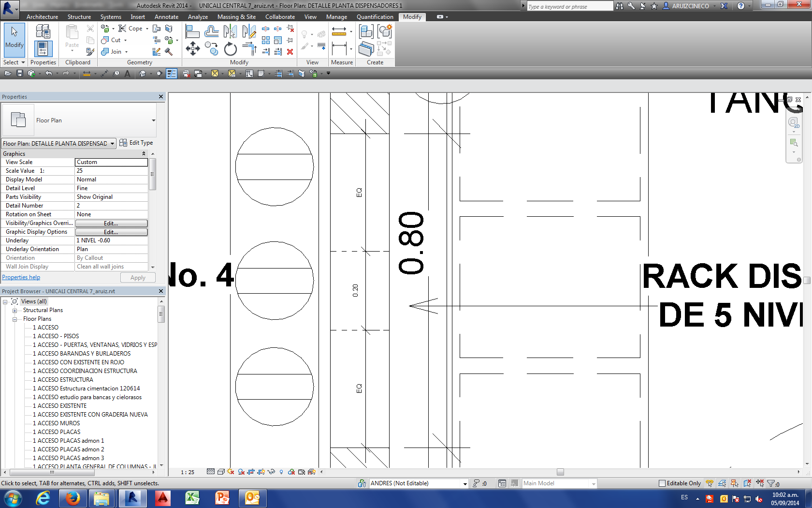The height and width of the screenshot is (508, 812).
Task: Click the Edit Type button
Action: [x=136, y=143]
